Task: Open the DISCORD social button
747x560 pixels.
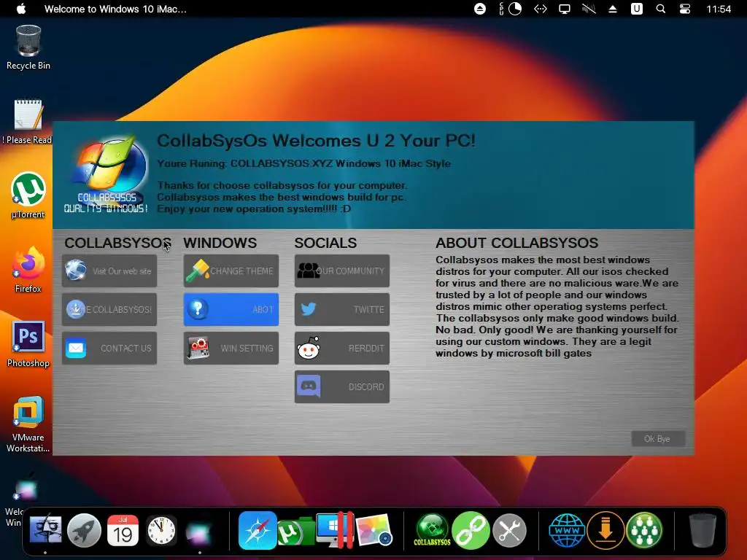Action: pyautogui.click(x=342, y=386)
